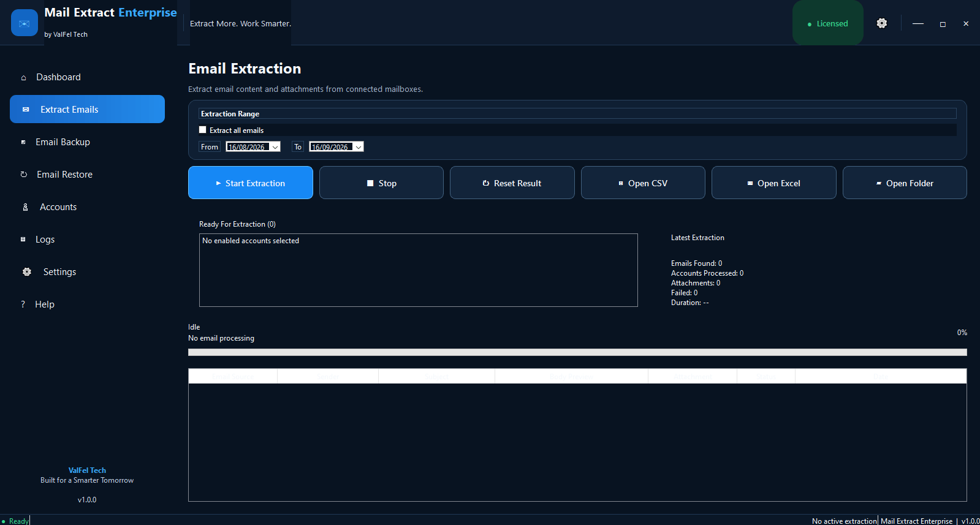Click the Stop button
The height and width of the screenshot is (525, 980).
[381, 183]
